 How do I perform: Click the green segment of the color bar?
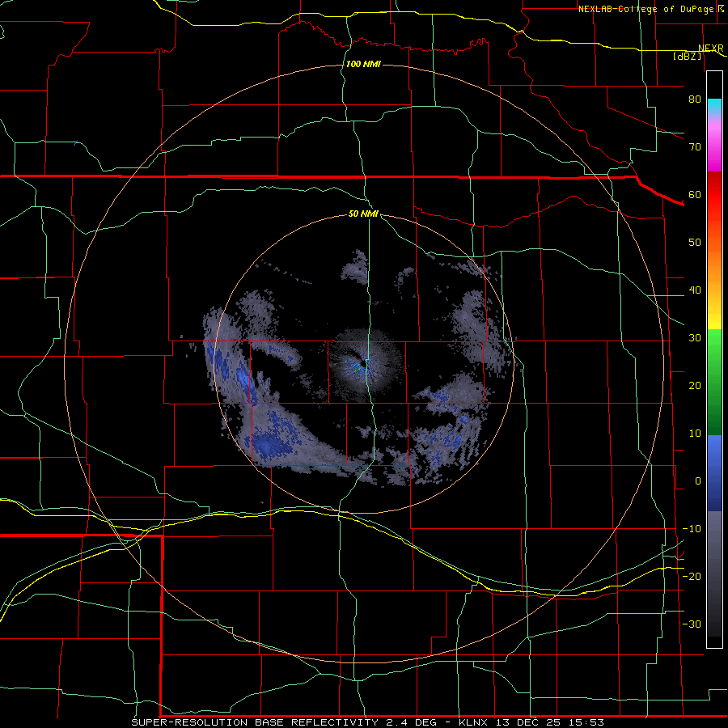point(714,382)
